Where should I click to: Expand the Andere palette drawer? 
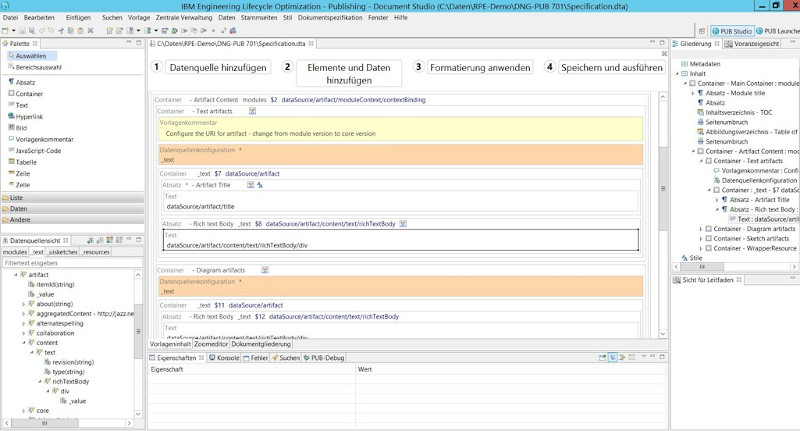pyautogui.click(x=20, y=219)
